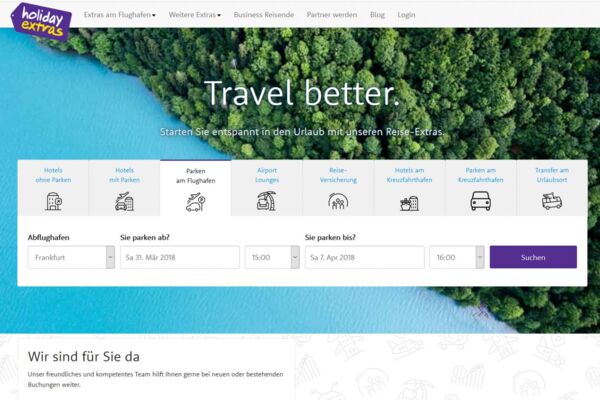Open the 15:00 start time dropdown

coord(272,257)
